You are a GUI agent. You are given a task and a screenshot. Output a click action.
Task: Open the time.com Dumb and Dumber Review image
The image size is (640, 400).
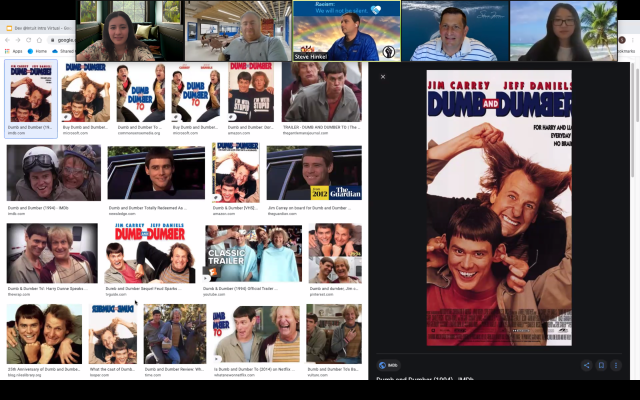(175, 334)
